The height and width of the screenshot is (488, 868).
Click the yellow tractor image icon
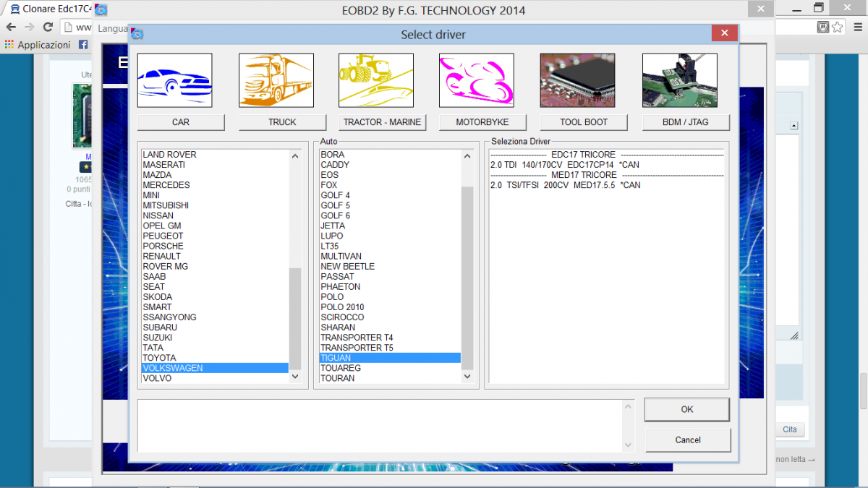tap(375, 81)
